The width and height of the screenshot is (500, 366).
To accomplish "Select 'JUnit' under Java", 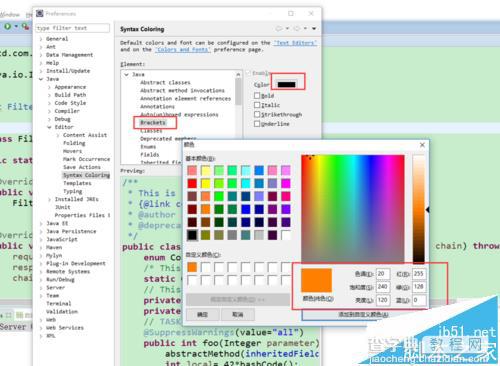I will [63, 207].
